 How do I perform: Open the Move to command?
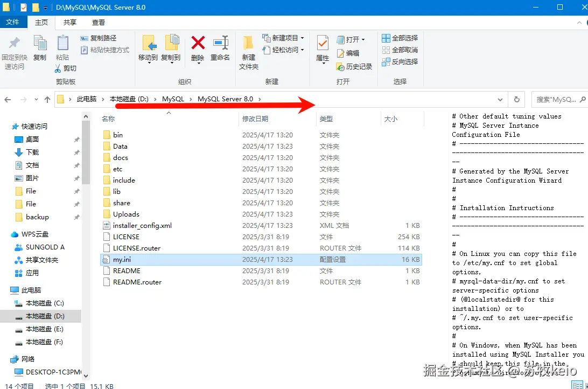click(x=148, y=49)
